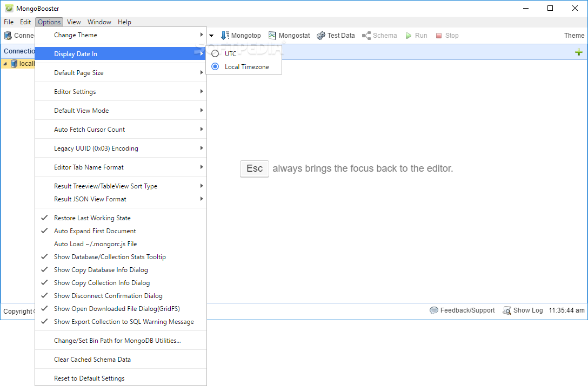Open Editor Tab Name Format submenu
The height and width of the screenshot is (386, 588).
coord(121,167)
